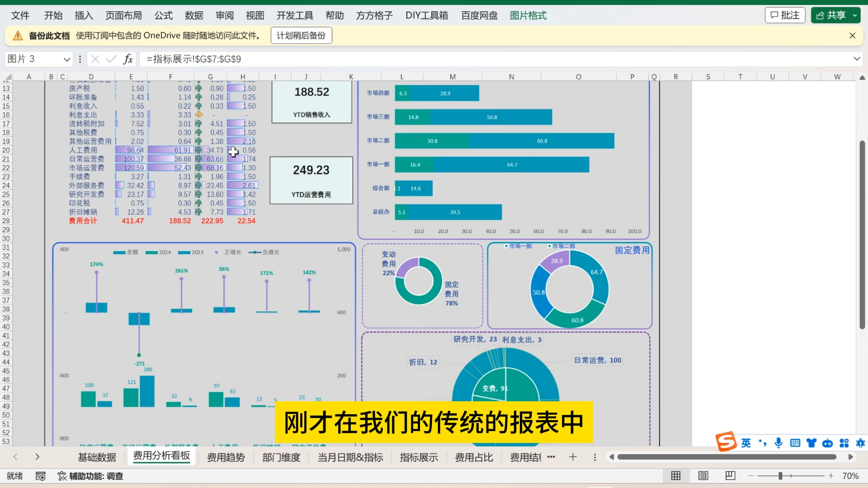Click zoom in plus button
This screenshot has height=488, width=868.
831,476
